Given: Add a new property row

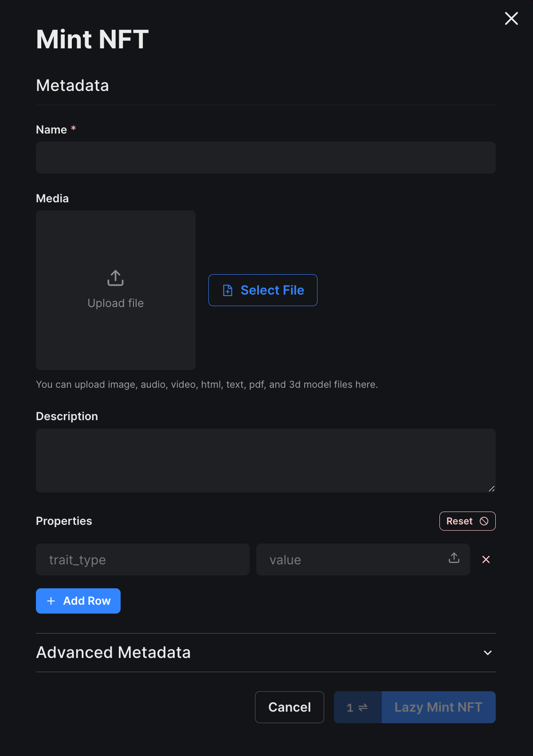Looking at the screenshot, I should point(78,601).
